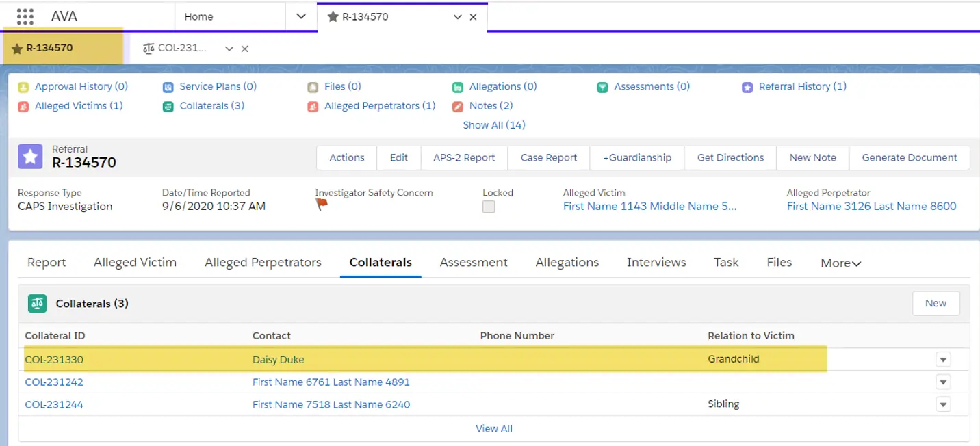
Task: Open contact First Name 7518 Last Name 6240
Action: (331, 405)
